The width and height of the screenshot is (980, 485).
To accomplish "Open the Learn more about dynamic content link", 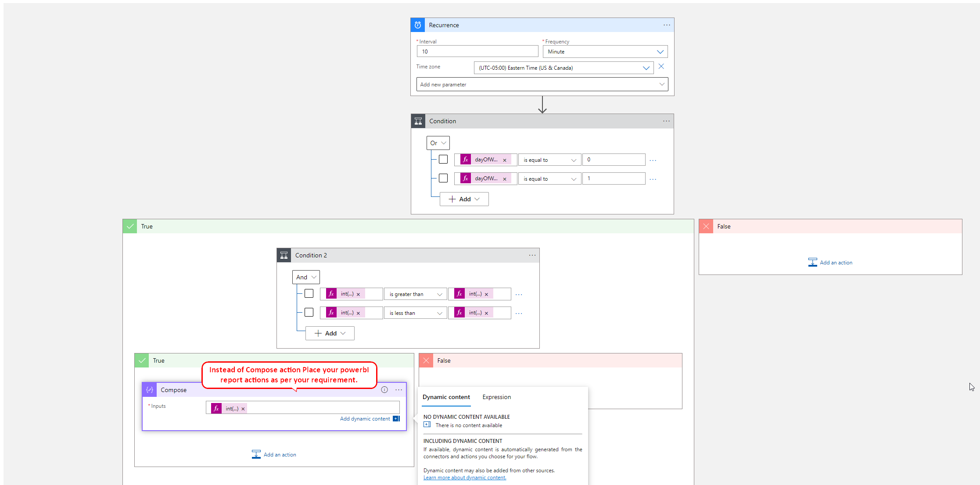I will [464, 477].
